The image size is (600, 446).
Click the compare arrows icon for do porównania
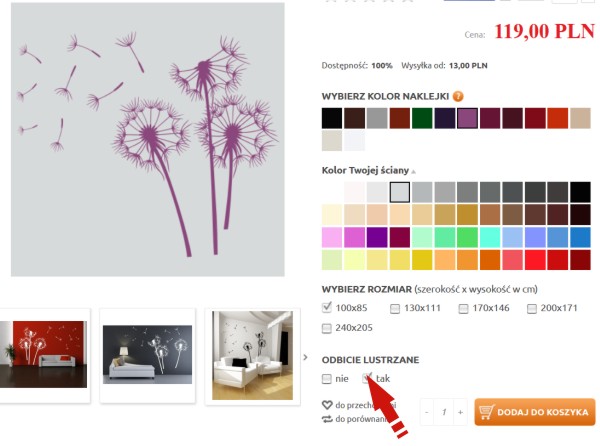point(327,419)
